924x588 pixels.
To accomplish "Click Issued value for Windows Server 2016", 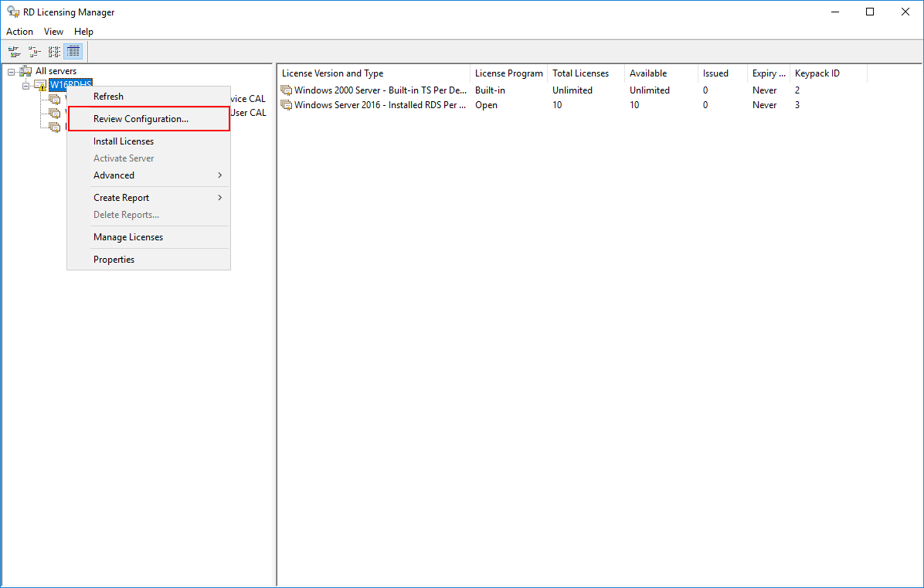I will pos(705,105).
